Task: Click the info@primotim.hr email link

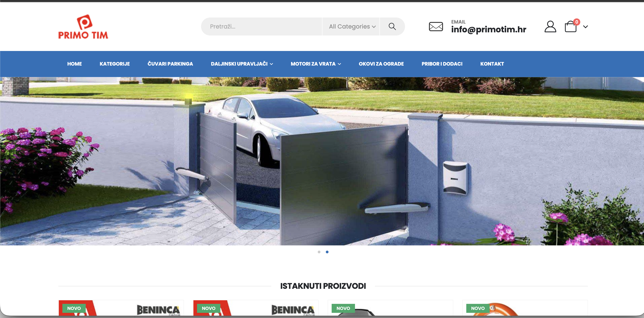Action: point(488,29)
